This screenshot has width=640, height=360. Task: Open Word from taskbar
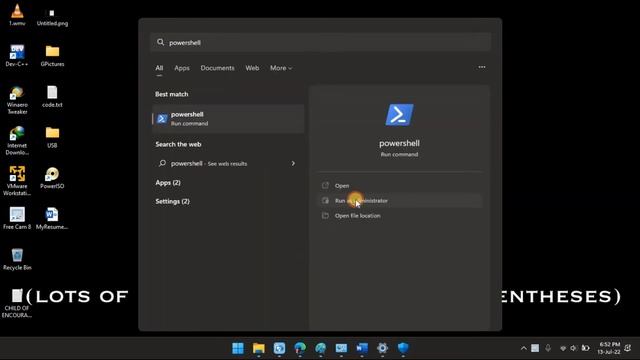pos(362,348)
